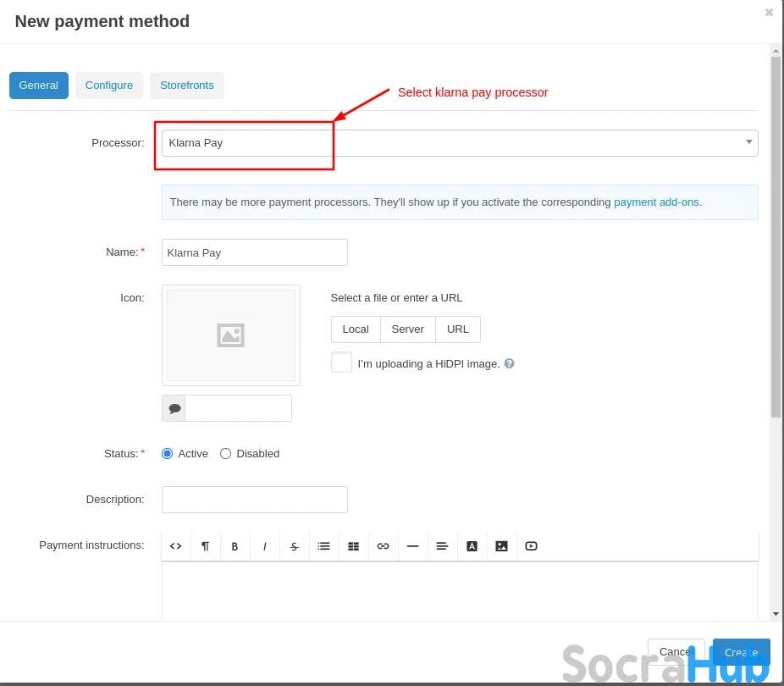Open paragraph format options in editor
784x686 pixels.
[x=205, y=546]
